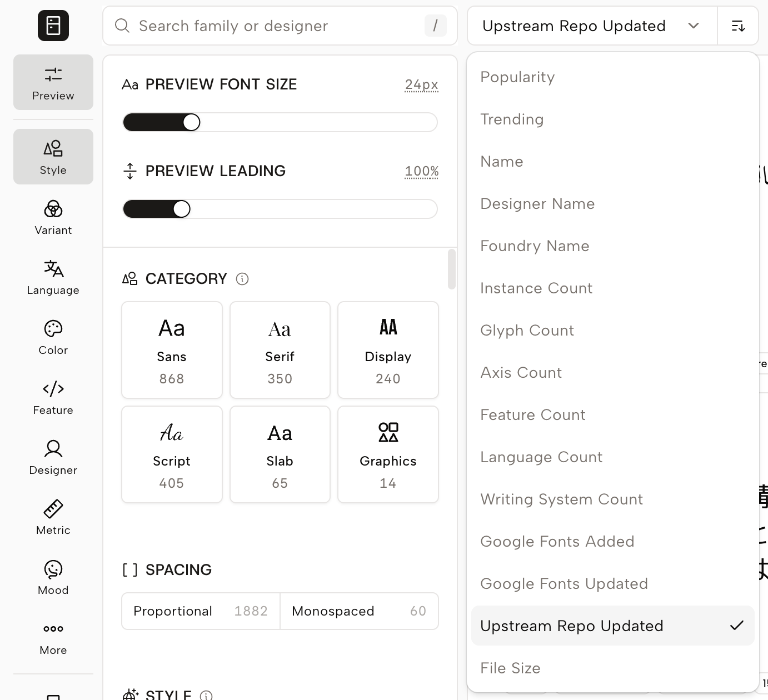This screenshot has width=768, height=700.
Task: Sort by Name
Action: pyautogui.click(x=612, y=162)
